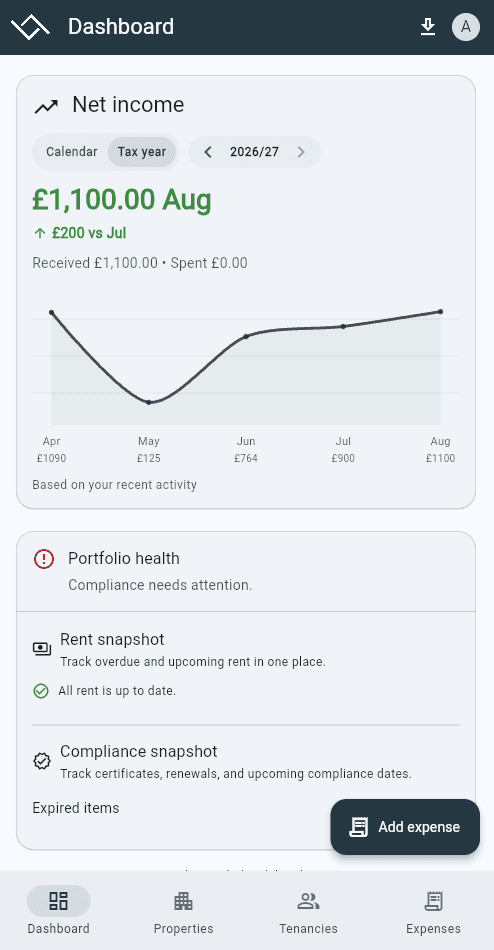
Task: Click the Rent snapshot cash icon
Action: (x=42, y=649)
